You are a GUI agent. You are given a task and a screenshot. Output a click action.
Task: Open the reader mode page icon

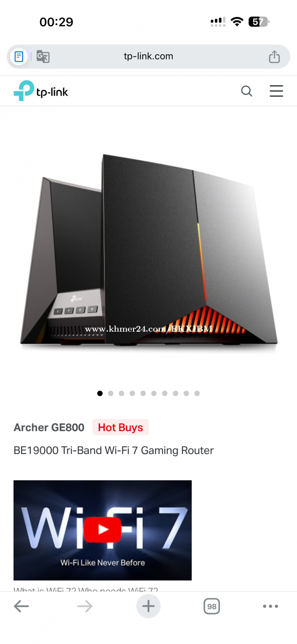(19, 57)
